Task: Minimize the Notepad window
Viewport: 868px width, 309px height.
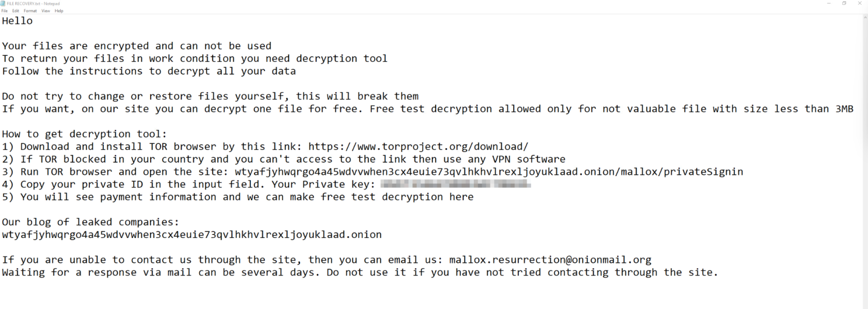Action: coord(829,3)
